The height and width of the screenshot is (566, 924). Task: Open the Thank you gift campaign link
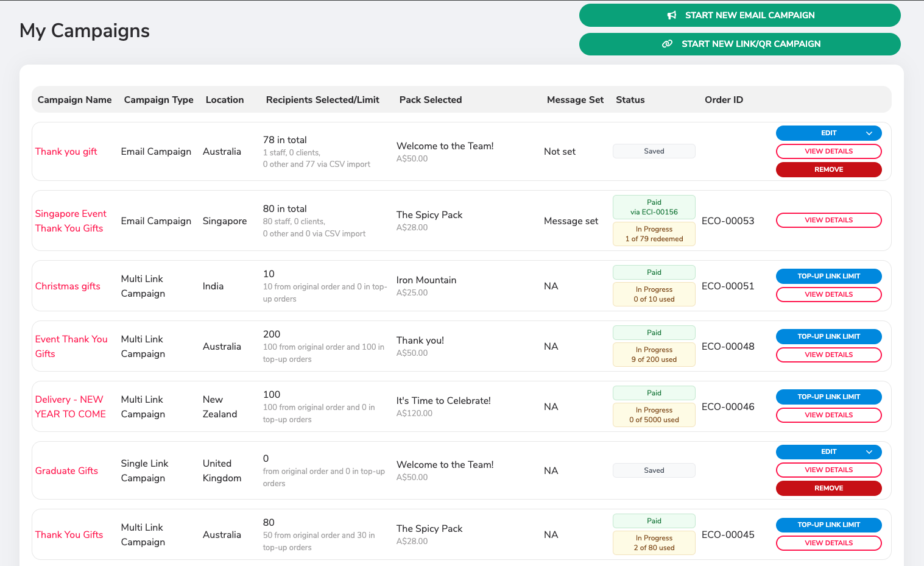coord(66,152)
